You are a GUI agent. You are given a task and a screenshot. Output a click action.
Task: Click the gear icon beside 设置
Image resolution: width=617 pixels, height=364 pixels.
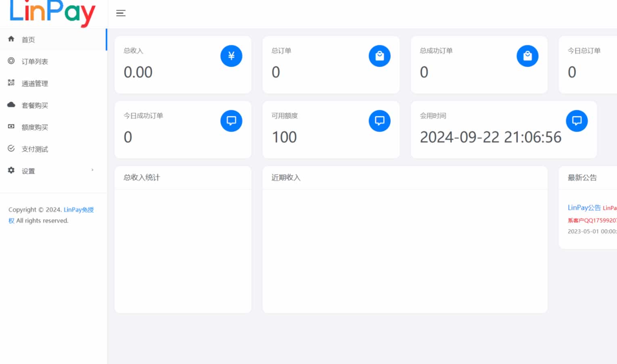(x=11, y=171)
